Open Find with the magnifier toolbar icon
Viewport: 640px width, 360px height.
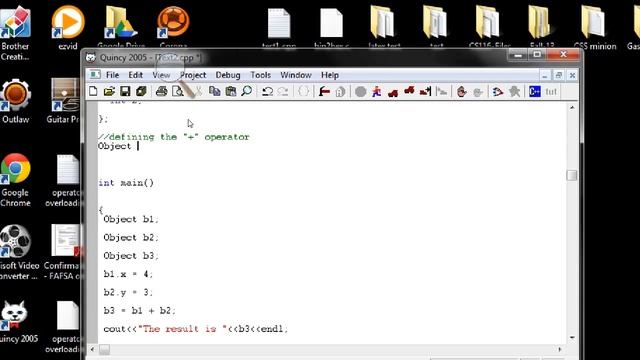click(247, 91)
